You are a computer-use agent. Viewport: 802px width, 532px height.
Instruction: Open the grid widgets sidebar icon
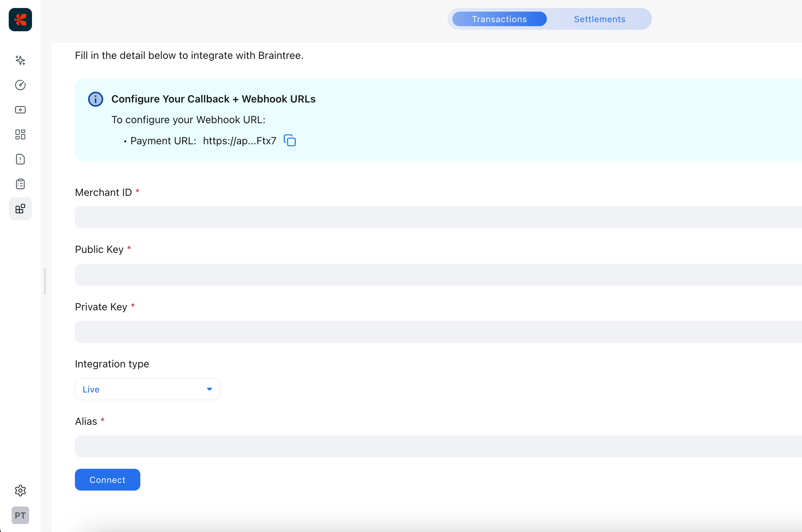click(x=20, y=134)
